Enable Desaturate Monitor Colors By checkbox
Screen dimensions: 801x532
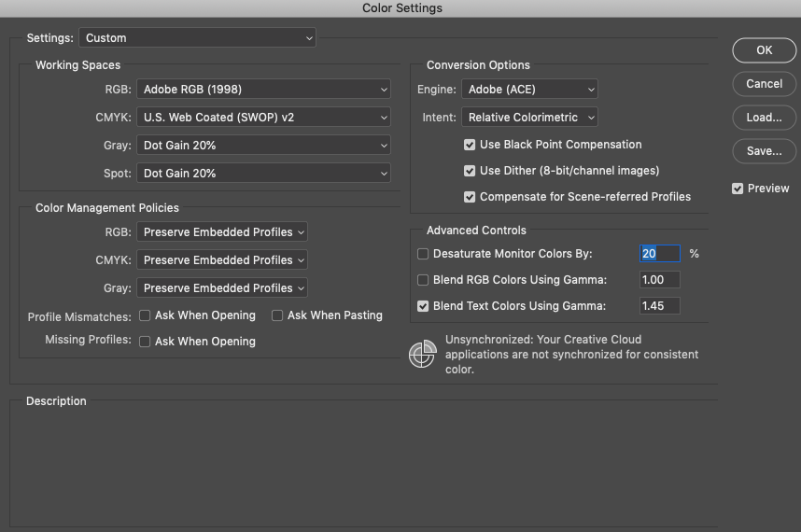point(424,254)
